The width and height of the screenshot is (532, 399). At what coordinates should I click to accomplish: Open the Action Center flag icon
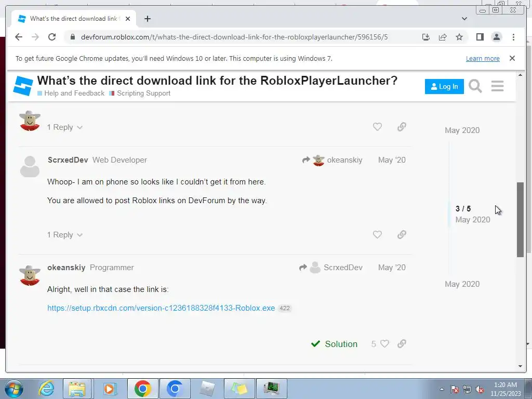(x=455, y=389)
